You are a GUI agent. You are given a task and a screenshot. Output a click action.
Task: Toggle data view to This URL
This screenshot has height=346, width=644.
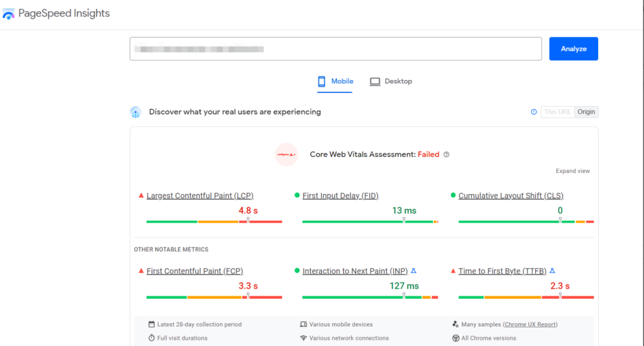click(x=558, y=112)
